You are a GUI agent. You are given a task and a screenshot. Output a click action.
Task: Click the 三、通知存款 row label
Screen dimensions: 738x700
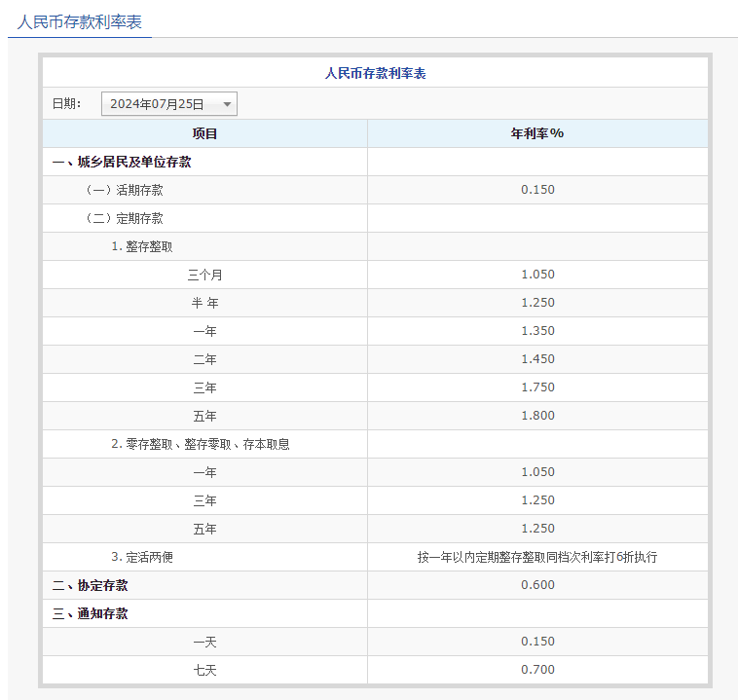tap(91, 614)
